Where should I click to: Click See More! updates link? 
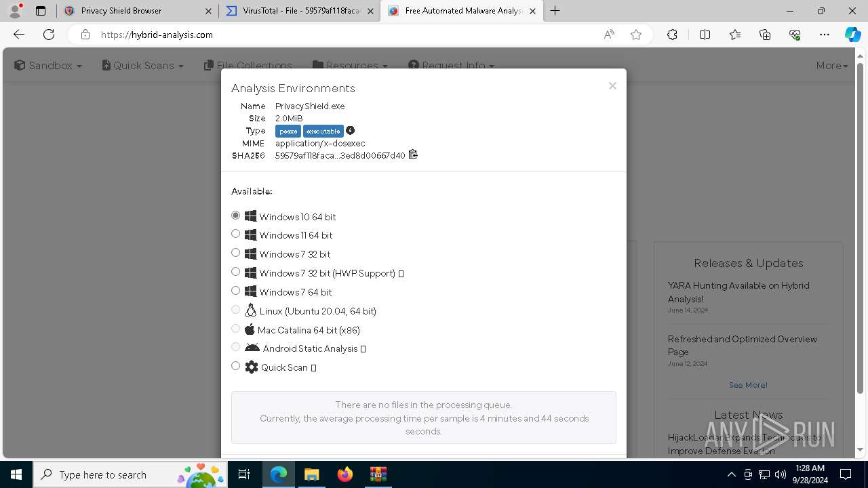(x=748, y=385)
